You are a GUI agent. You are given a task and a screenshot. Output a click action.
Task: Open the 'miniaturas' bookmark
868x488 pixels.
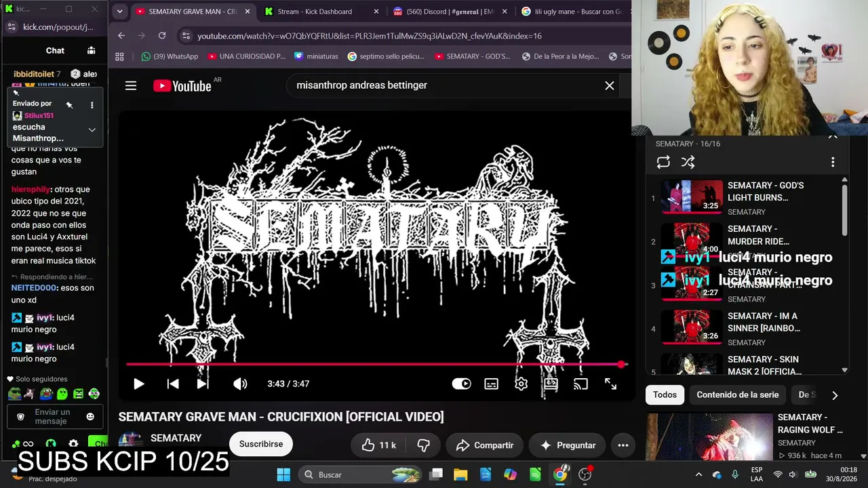pos(316,56)
